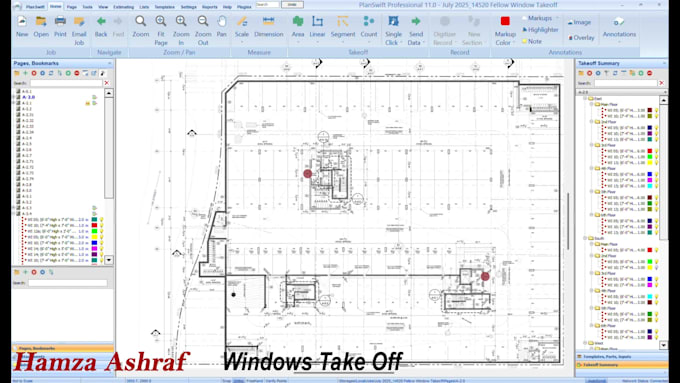
Task: Create a new job with the New icon
Action: click(22, 22)
